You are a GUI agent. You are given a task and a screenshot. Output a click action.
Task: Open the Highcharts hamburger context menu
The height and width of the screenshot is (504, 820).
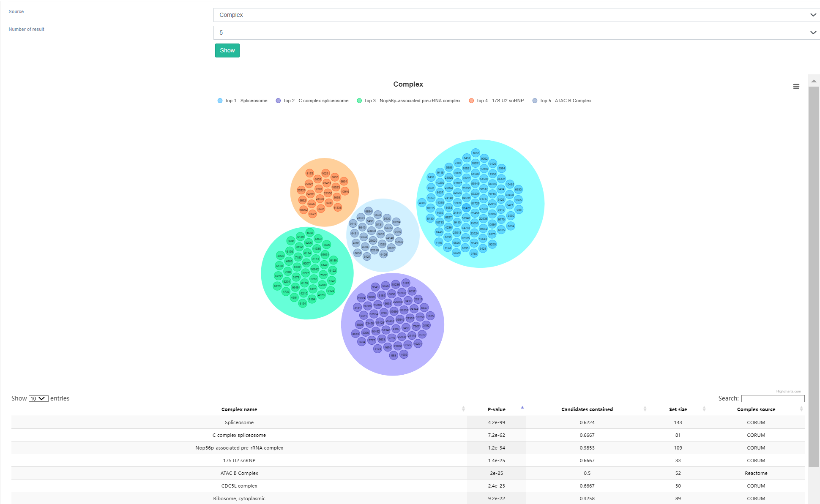pos(796,87)
